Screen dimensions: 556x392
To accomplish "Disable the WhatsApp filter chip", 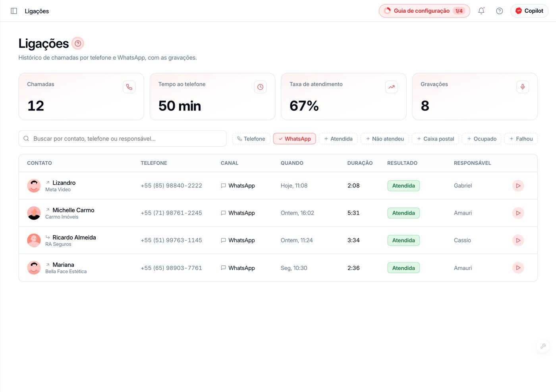I will [294, 139].
